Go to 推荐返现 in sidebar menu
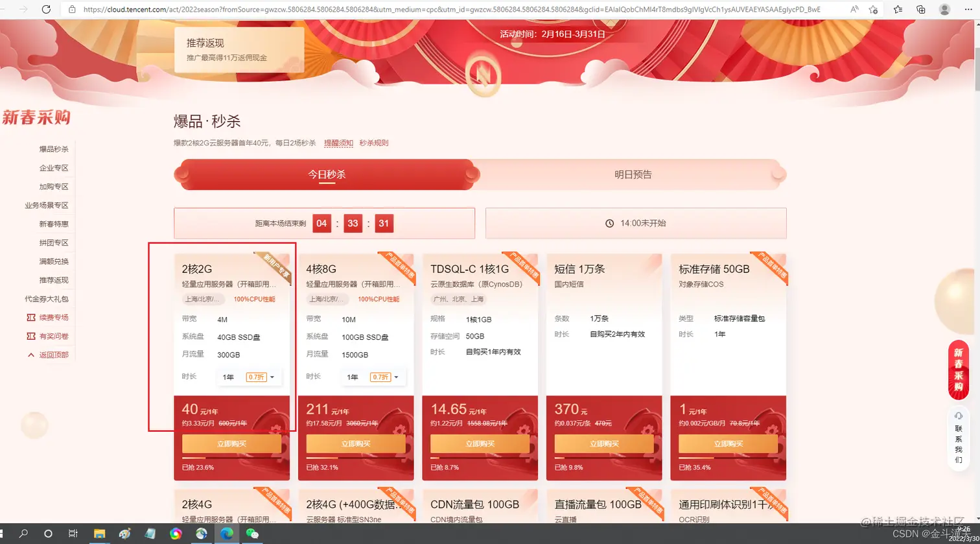 tap(54, 280)
